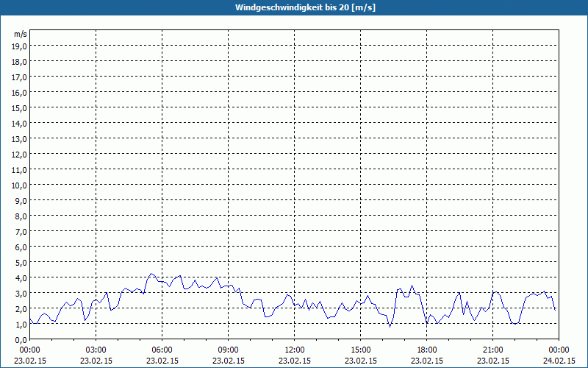
Task: Click the 10,0 y-axis label
Action: click(x=21, y=185)
